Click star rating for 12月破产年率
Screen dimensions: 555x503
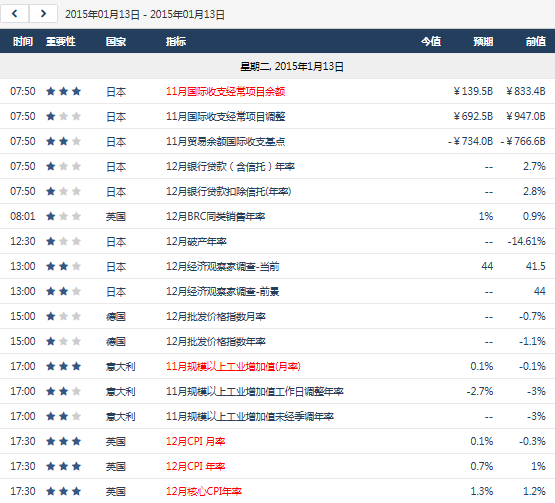[x=64, y=241]
